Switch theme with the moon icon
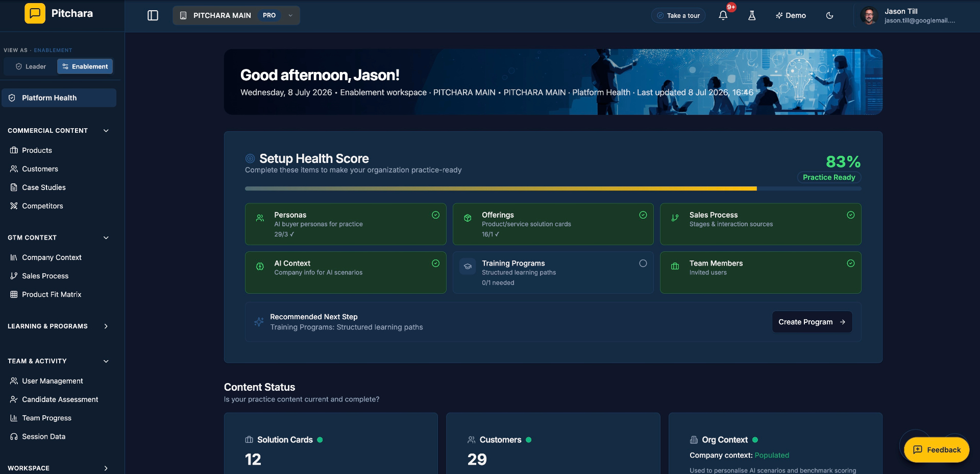This screenshot has height=474, width=980. tap(829, 15)
